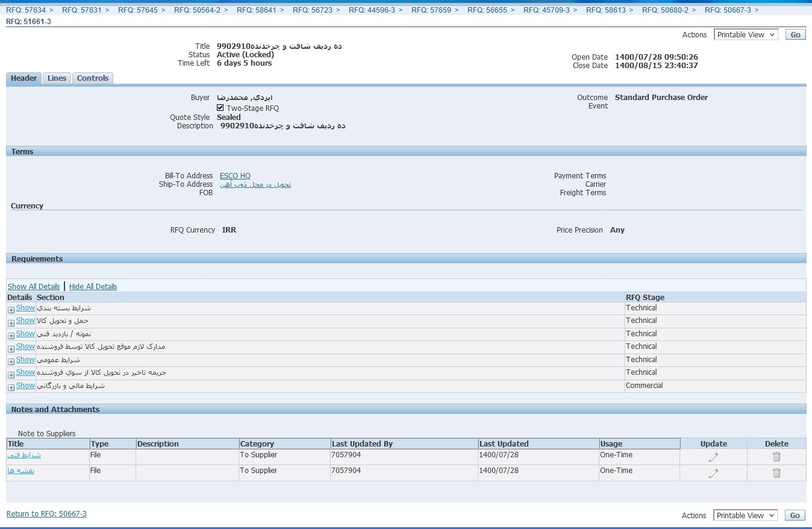Go to breadcrumb RFQ: 57631
Viewport: 812px width, 529px height.
click(82, 10)
